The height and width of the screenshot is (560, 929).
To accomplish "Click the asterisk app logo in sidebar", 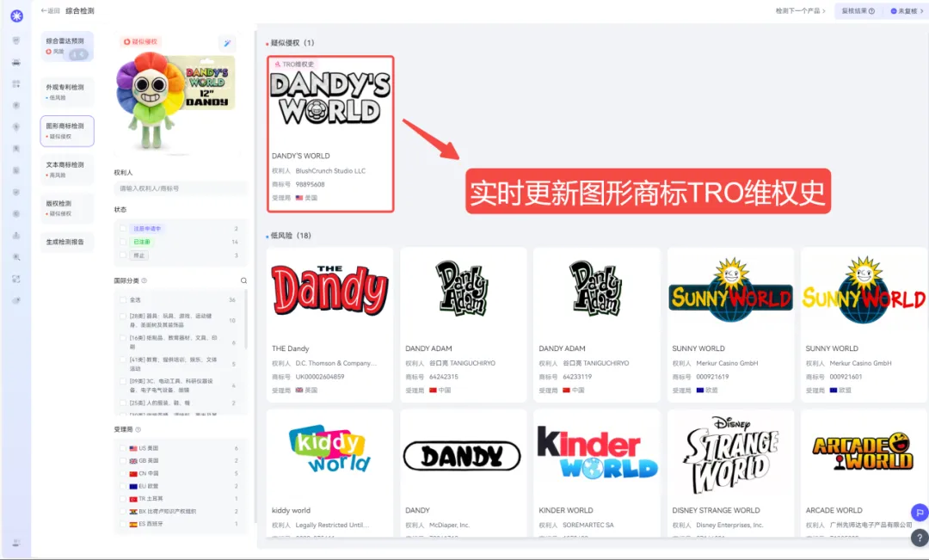I will coord(16,16).
